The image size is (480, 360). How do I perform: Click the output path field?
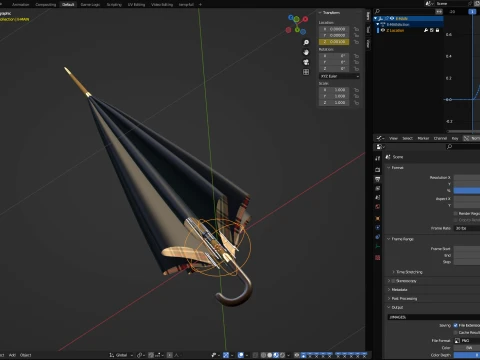(x=434, y=317)
